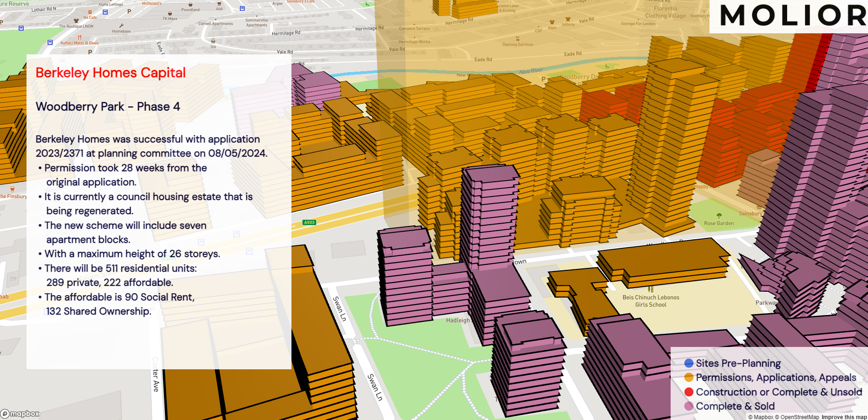This screenshot has width=868, height=420.
Task: Click 'Sites Pre-Planning' legend label
Action: point(738,363)
